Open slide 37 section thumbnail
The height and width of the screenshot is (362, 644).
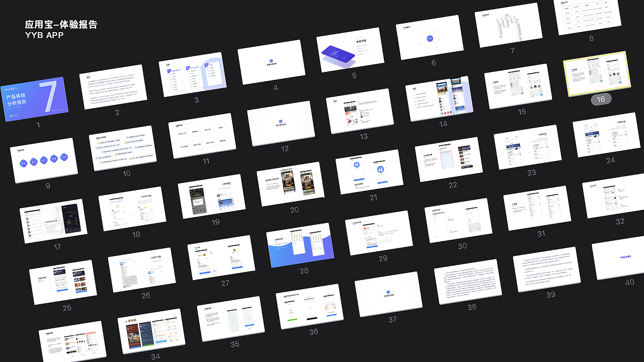pyautogui.click(x=389, y=295)
